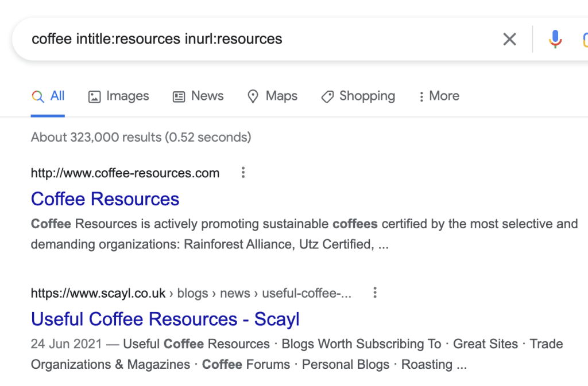The image size is (588, 386).
Task: Open options menu for the Scayl result
Action: 374,293
